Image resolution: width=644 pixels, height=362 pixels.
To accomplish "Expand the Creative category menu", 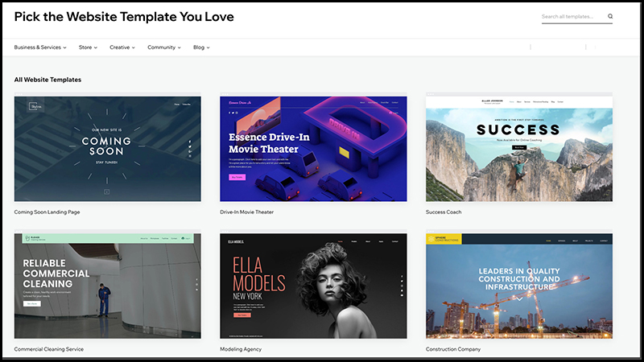I will (122, 47).
